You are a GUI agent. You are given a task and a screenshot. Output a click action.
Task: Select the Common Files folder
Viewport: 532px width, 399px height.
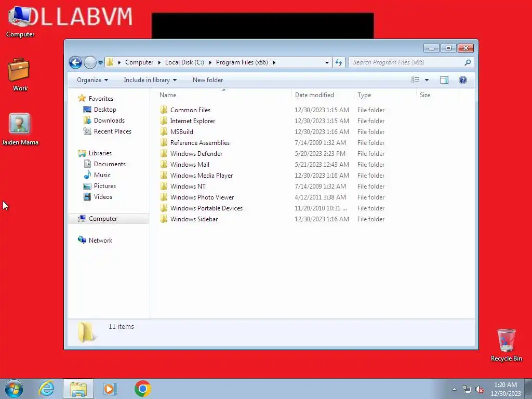coord(190,110)
